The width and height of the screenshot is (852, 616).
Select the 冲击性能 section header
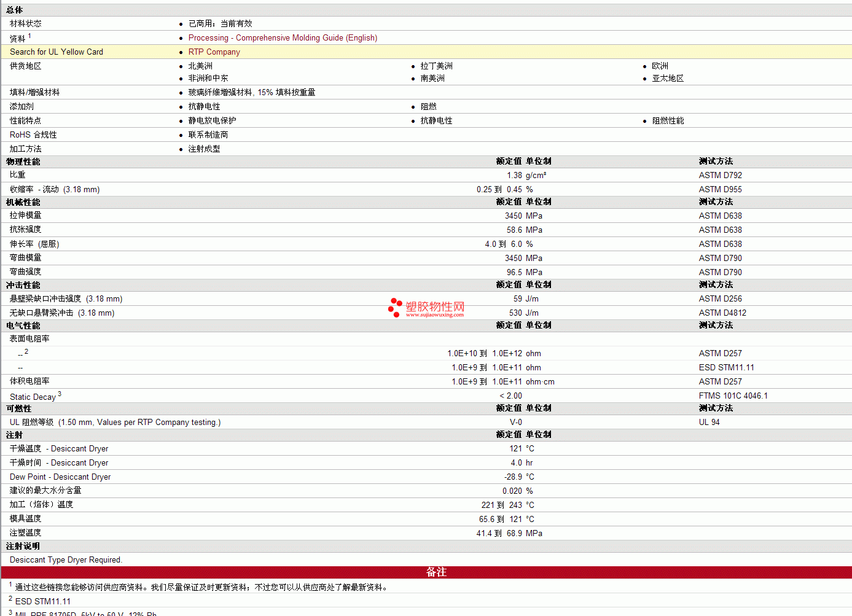23,286
